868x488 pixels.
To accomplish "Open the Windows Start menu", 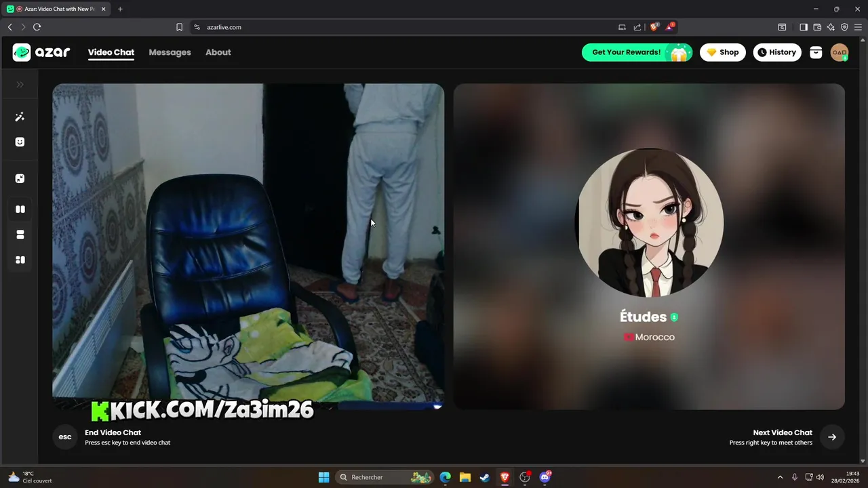I will click(x=323, y=477).
